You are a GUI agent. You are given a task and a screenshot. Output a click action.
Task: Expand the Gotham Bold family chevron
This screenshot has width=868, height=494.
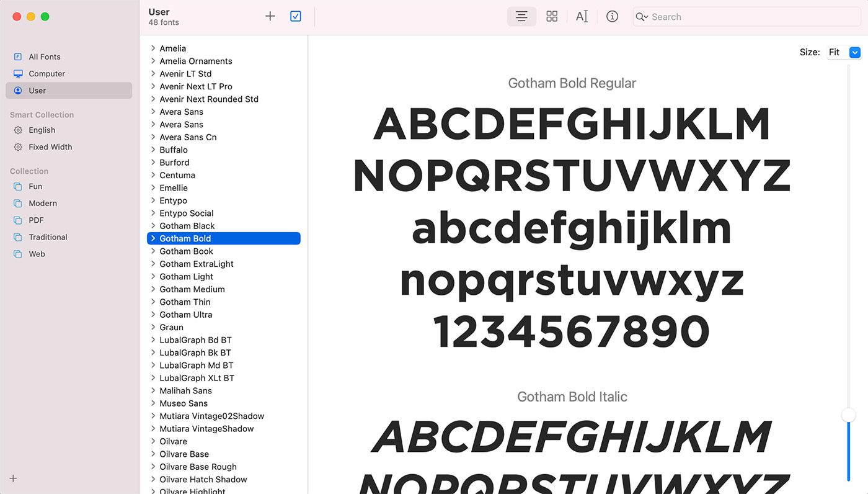tap(153, 238)
